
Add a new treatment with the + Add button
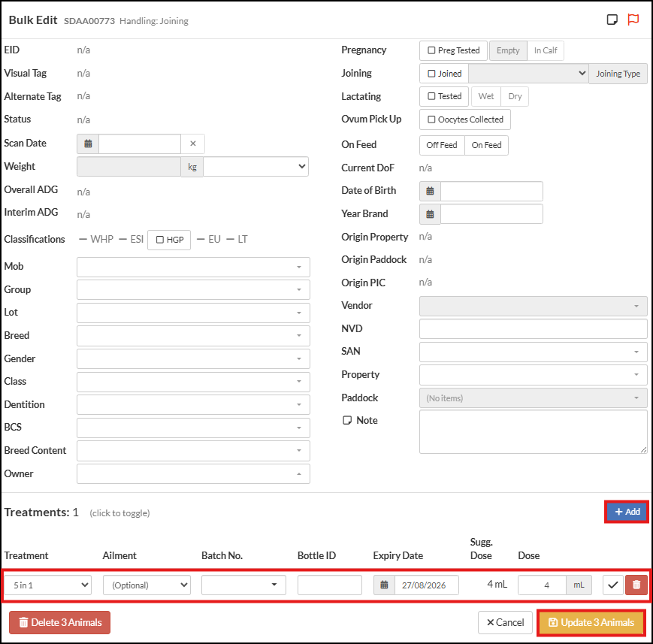(627, 512)
